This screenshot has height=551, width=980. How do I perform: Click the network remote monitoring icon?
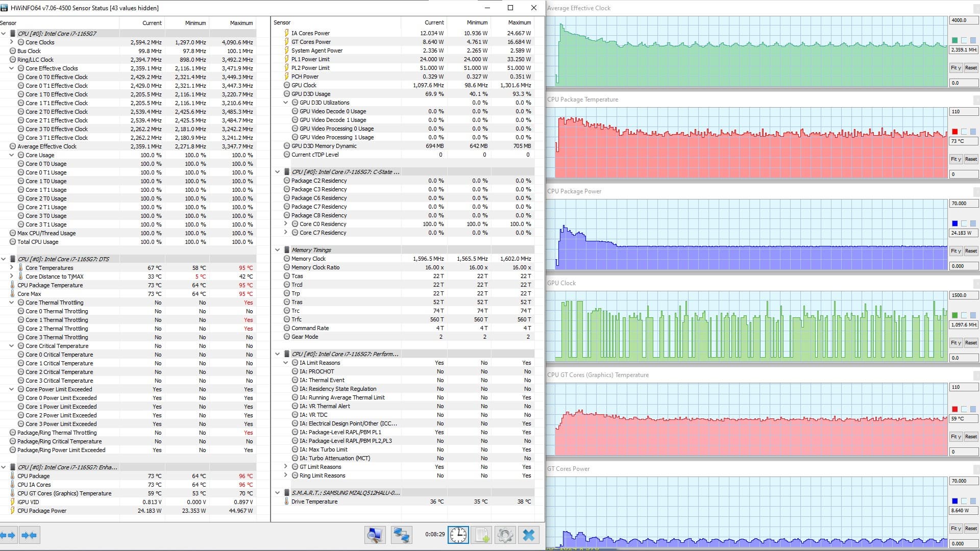pyautogui.click(x=401, y=535)
